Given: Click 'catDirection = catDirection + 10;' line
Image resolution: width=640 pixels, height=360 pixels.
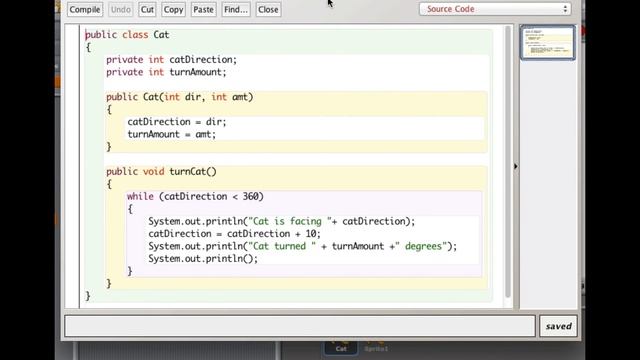Looking at the screenshot, I should coord(235,234).
